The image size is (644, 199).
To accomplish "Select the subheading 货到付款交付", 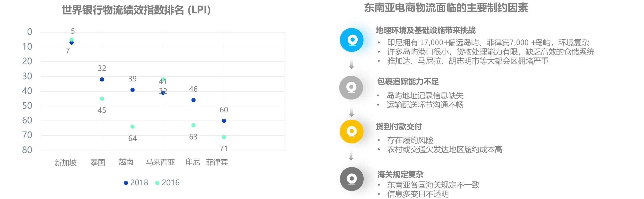I will (x=399, y=127).
